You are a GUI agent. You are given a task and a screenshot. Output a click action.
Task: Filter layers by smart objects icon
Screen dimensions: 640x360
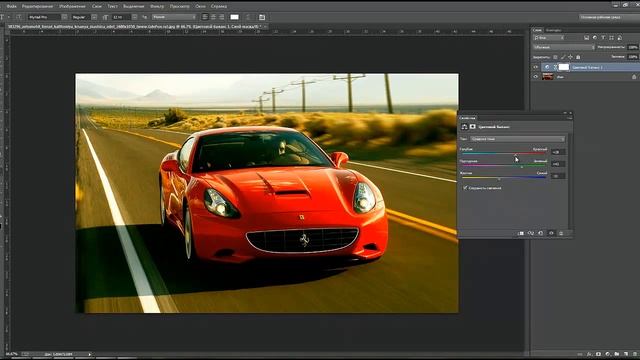click(620, 38)
